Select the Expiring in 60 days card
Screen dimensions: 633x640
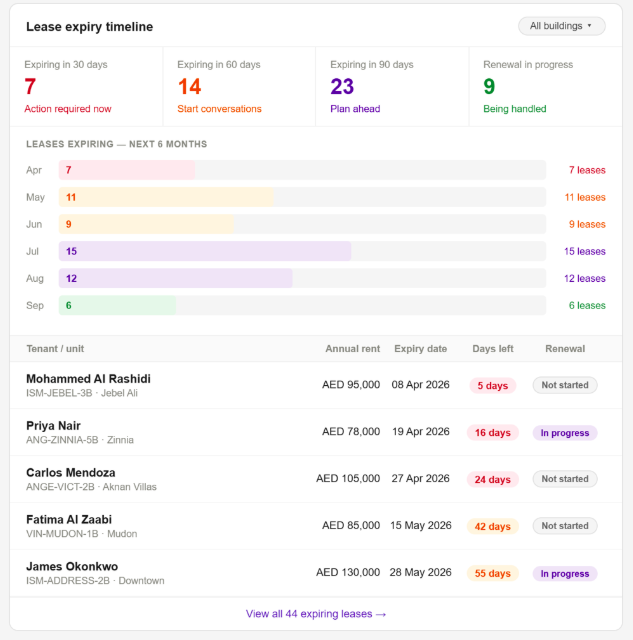click(239, 87)
